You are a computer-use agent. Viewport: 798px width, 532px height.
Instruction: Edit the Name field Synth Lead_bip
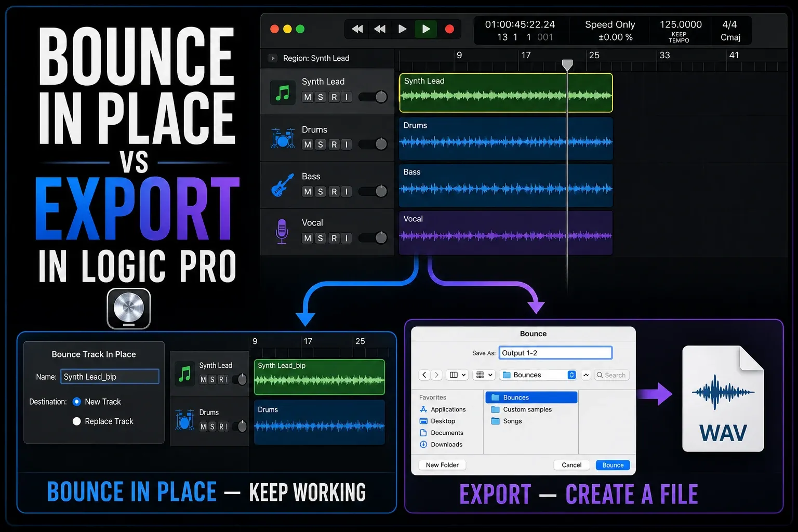click(110, 377)
